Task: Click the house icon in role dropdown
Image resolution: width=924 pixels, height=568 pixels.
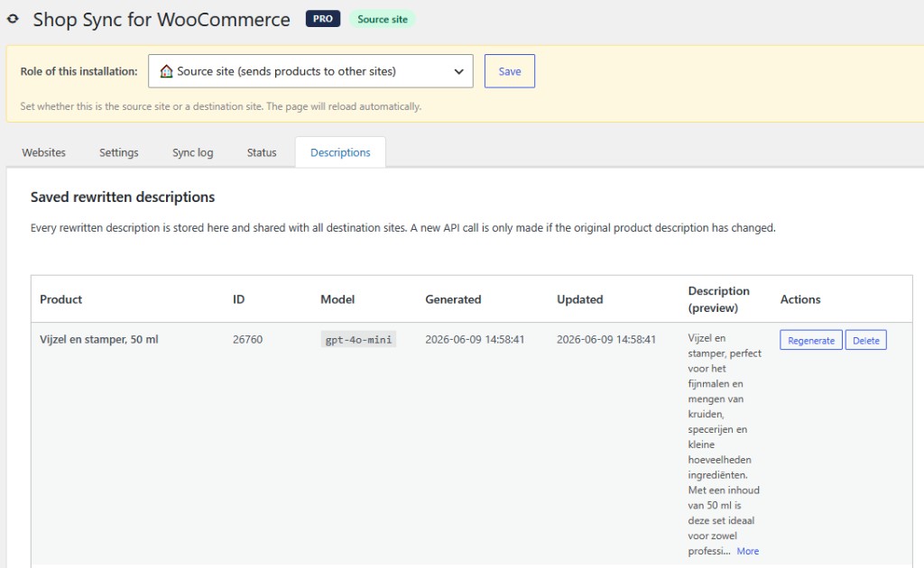Action: coord(167,71)
